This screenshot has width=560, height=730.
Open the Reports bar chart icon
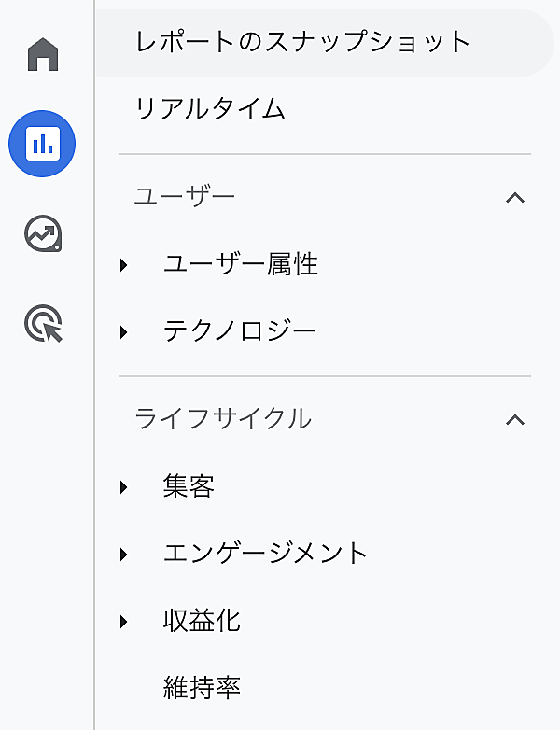(x=42, y=144)
